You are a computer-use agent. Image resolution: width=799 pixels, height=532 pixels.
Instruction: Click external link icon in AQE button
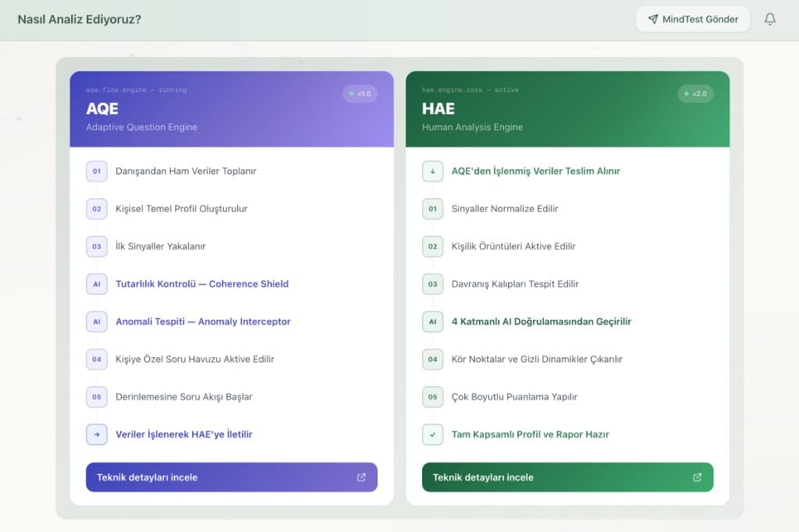(361, 477)
